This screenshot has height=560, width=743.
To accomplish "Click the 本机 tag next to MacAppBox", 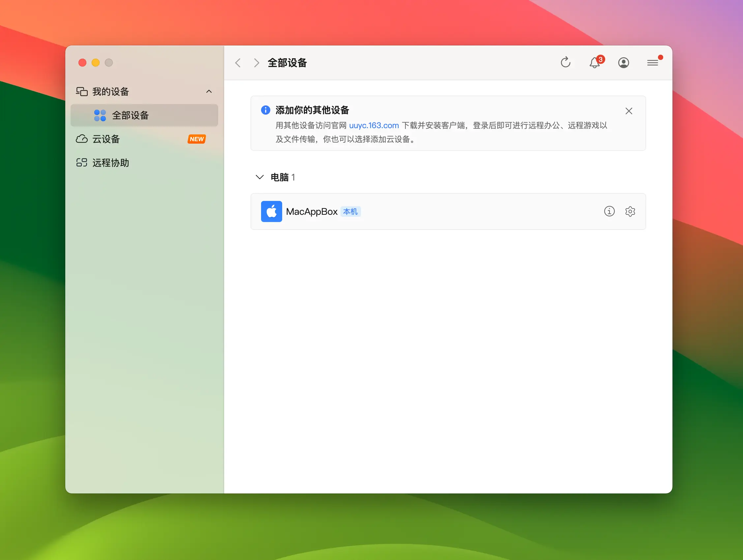I will point(350,211).
